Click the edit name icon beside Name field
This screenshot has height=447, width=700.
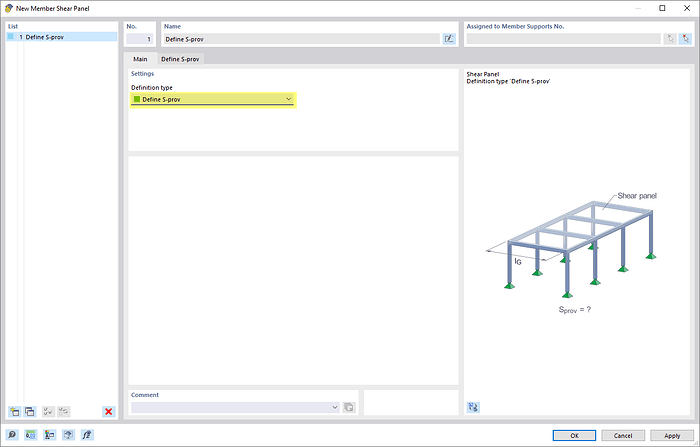tap(449, 39)
